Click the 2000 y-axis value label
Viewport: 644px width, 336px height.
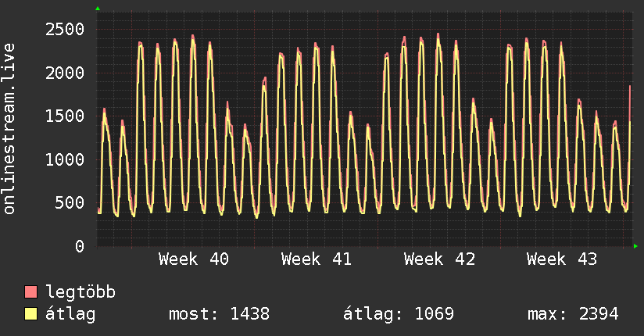tap(65, 73)
